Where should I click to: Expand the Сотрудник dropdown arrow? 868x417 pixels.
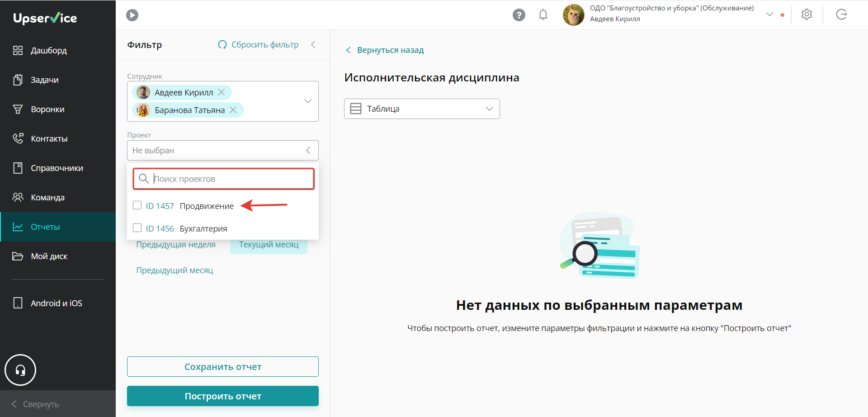[x=308, y=101]
